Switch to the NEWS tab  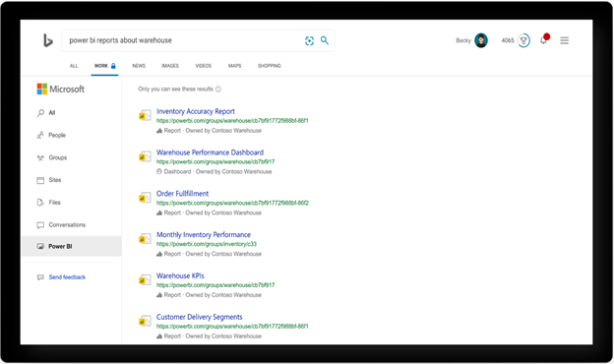point(139,66)
